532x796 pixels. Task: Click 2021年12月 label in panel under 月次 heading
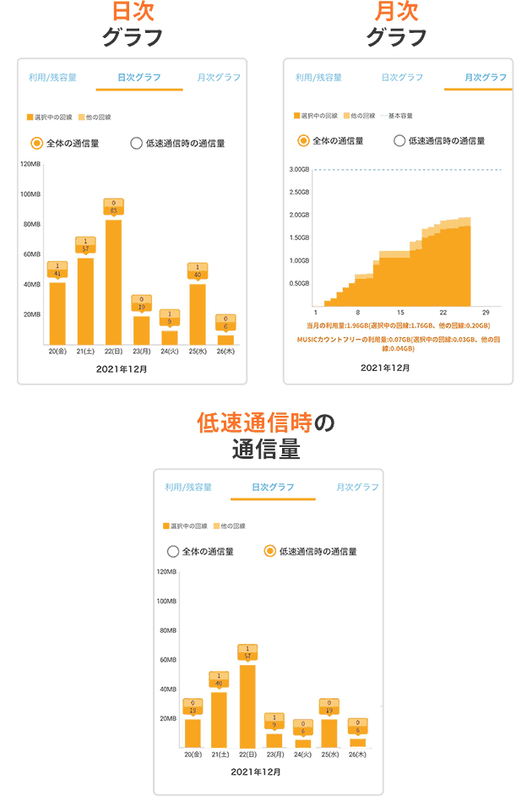(385, 368)
